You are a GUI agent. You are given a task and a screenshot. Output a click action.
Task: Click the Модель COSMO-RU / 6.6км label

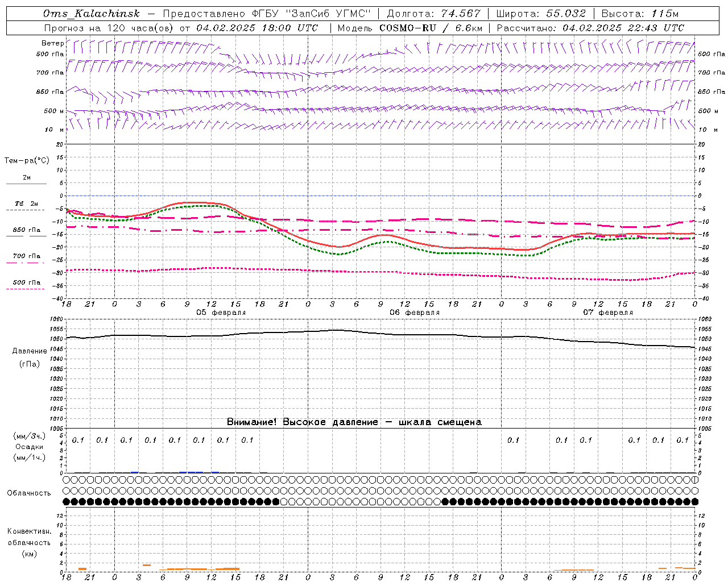point(410,28)
